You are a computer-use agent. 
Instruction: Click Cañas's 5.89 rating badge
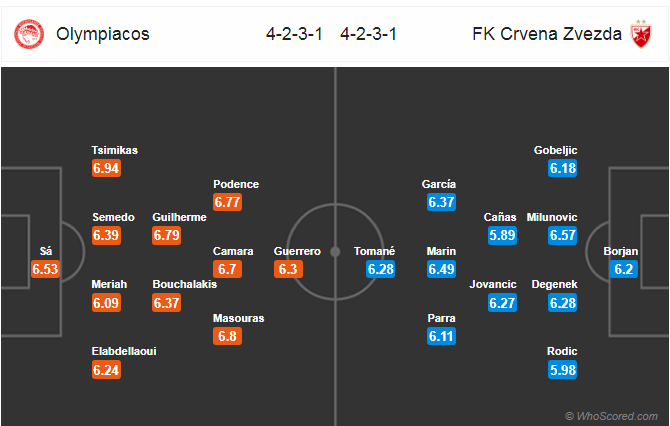tap(502, 235)
